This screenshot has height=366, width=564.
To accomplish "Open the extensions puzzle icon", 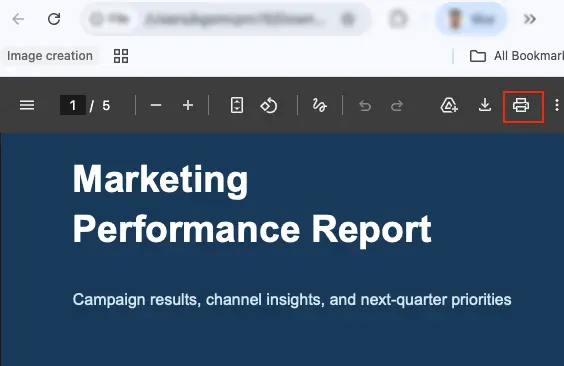I will (398, 19).
